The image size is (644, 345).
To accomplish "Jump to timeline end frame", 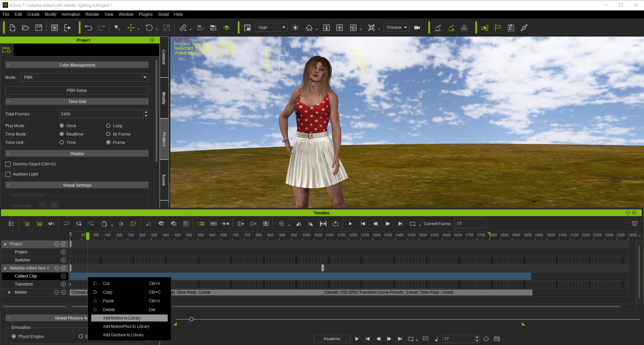I will pos(400,224).
